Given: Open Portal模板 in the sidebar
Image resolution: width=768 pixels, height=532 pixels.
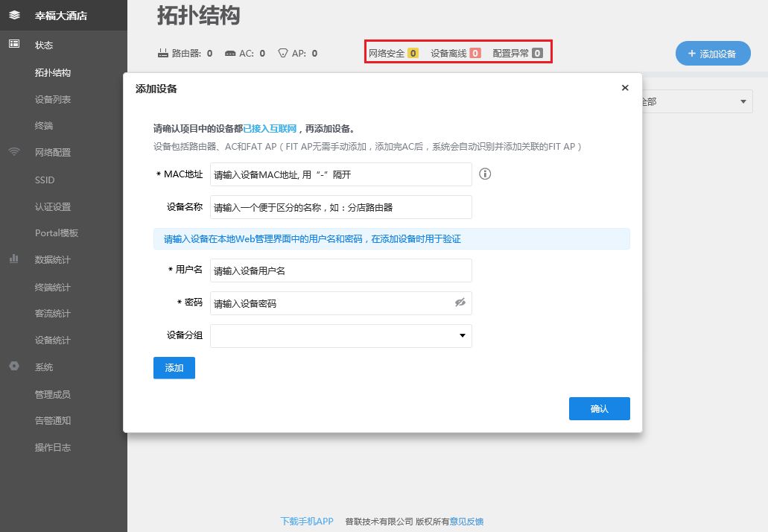Looking at the screenshot, I should [57, 232].
